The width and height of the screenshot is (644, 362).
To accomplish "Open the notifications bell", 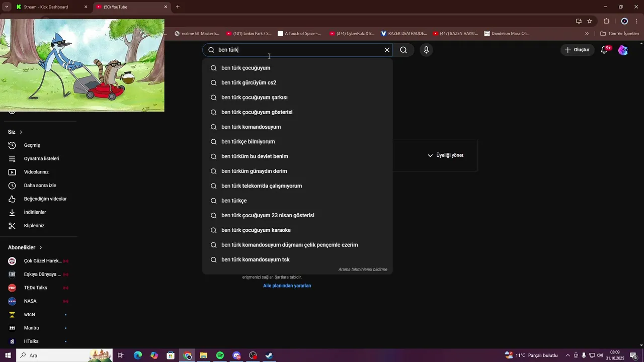I will coord(605,50).
